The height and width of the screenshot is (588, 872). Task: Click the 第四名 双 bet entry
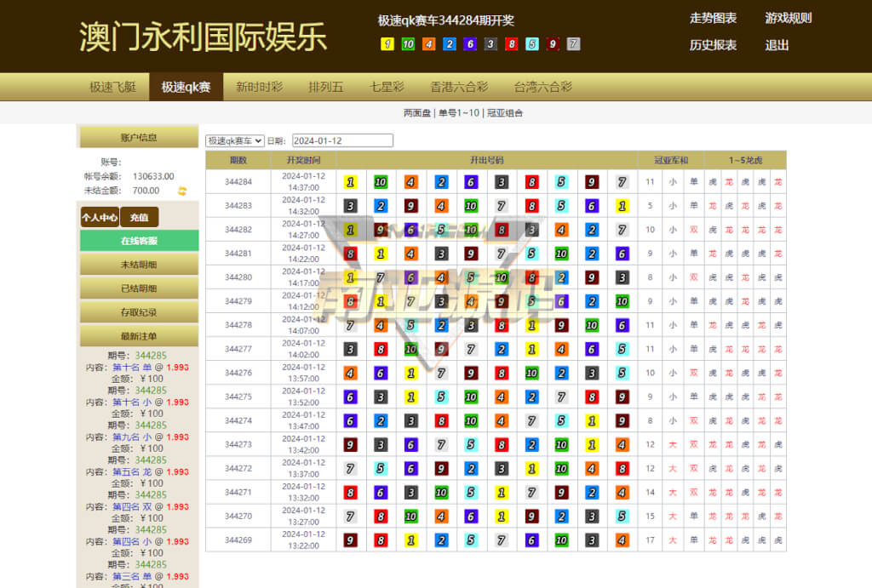132,507
